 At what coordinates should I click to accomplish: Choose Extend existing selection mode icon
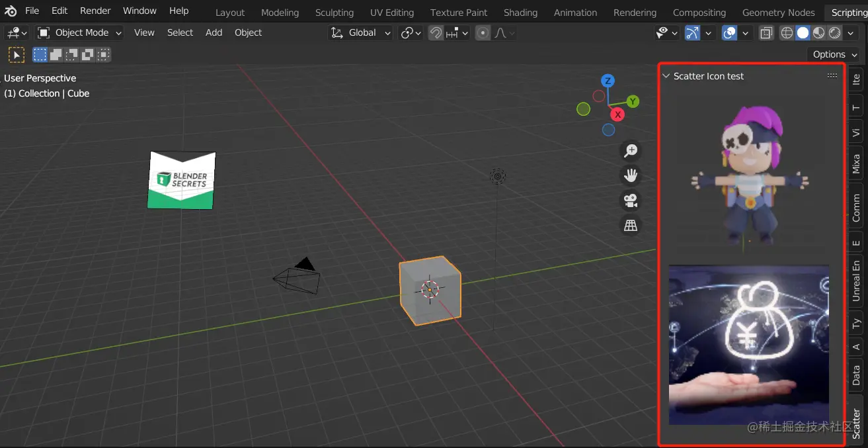click(x=56, y=55)
